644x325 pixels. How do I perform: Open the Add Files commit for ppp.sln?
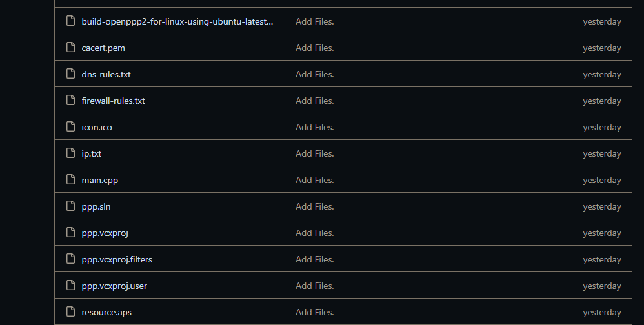click(x=314, y=206)
